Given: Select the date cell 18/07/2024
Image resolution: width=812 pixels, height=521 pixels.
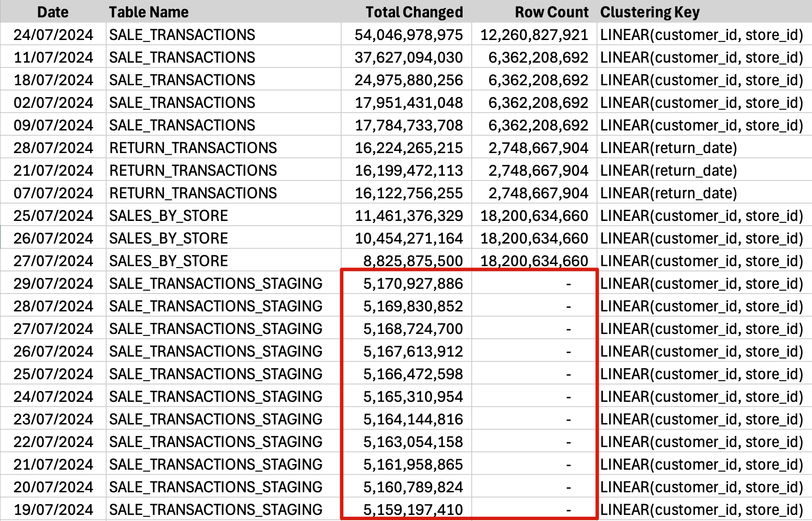Looking at the screenshot, I should tap(53, 80).
